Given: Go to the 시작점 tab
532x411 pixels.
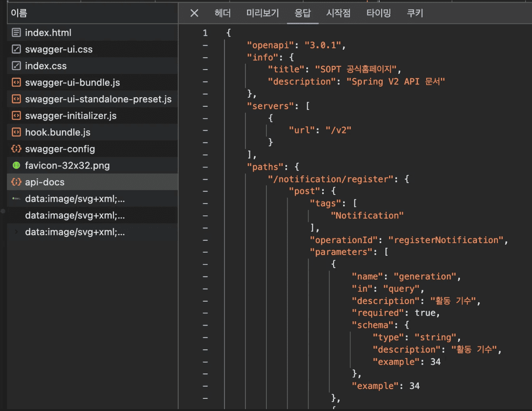Looking at the screenshot, I should coord(338,13).
